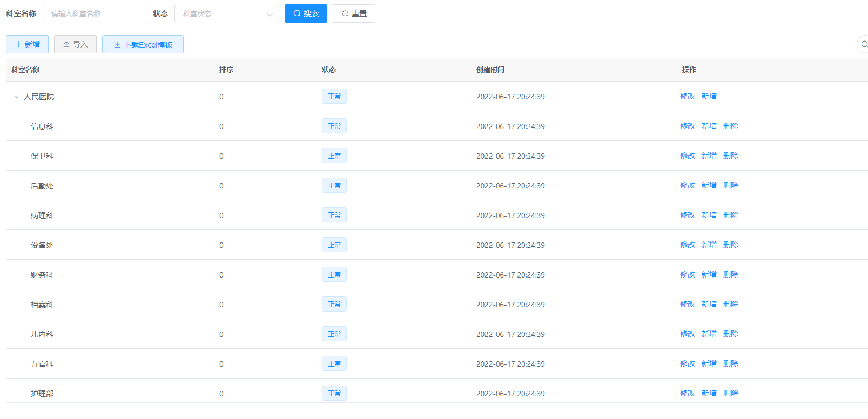
Task: Edit the 后勤处 row via 修改
Action: (x=688, y=185)
